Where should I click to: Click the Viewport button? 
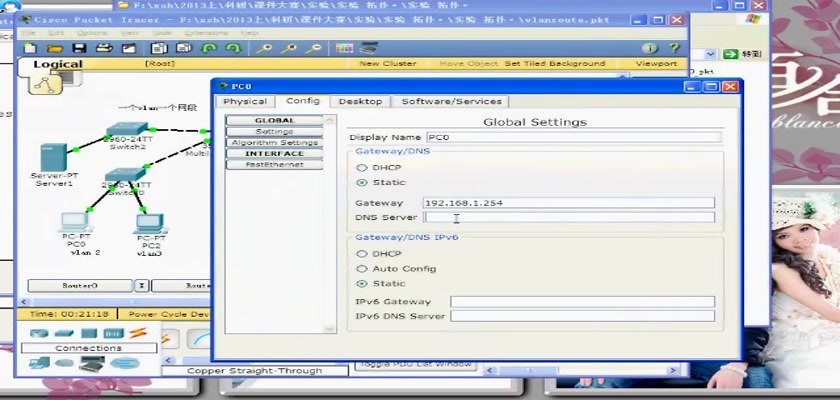tap(656, 63)
